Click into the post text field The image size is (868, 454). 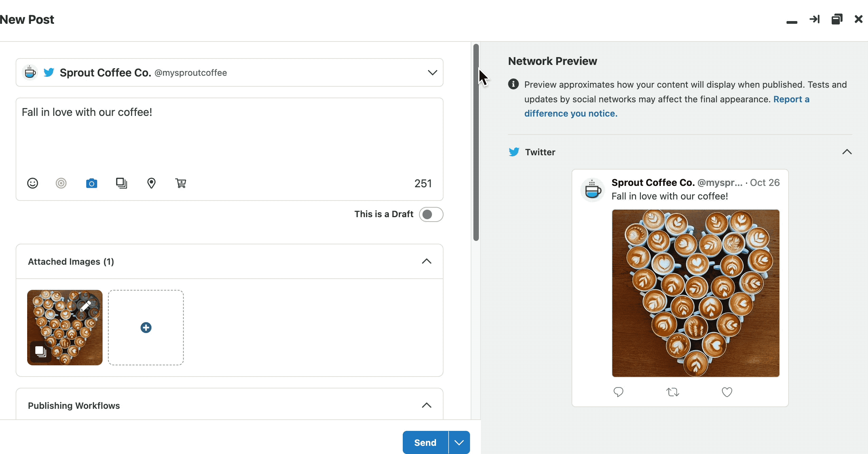click(230, 136)
